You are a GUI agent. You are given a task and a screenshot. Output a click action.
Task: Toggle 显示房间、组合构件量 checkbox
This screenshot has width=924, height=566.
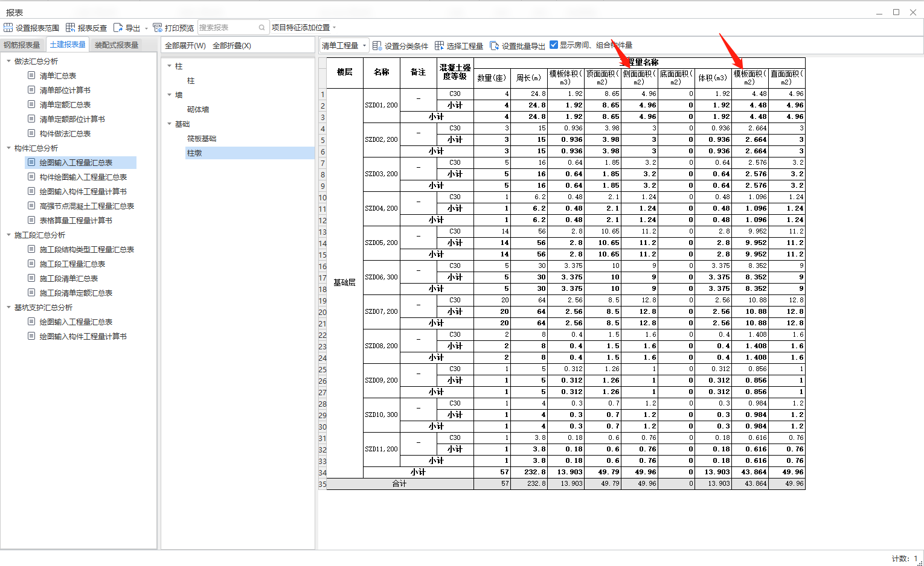(554, 45)
